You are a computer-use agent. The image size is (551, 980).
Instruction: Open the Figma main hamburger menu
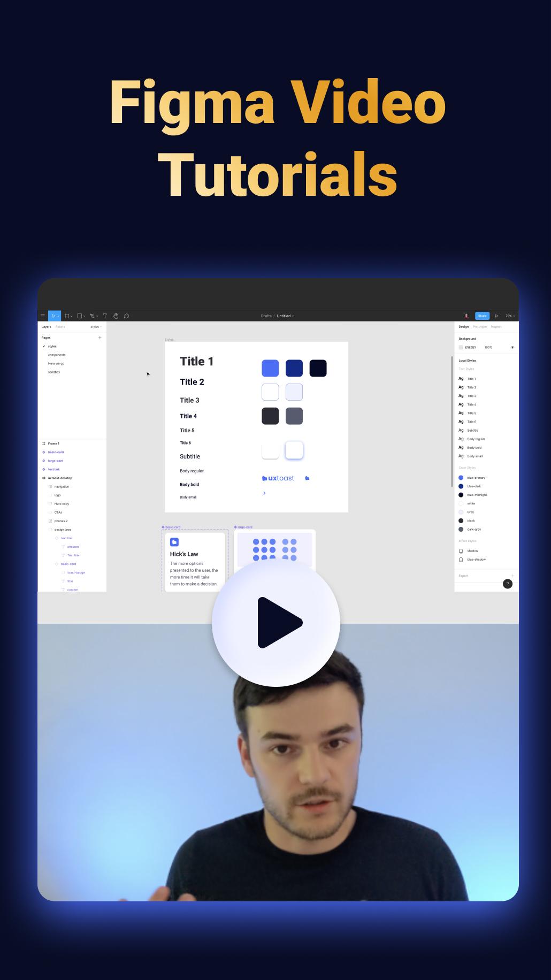tap(43, 316)
